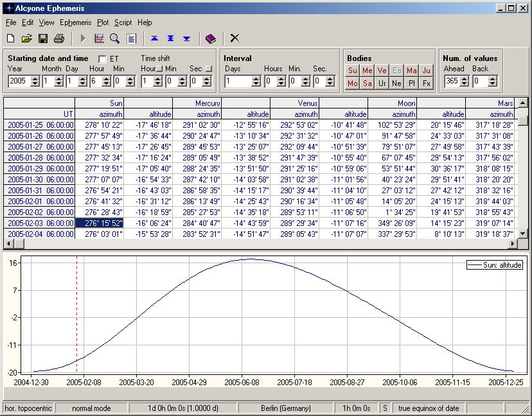Toggle the small box next to Time shift Hour
This screenshot has height=416, width=532.
coord(159,69)
